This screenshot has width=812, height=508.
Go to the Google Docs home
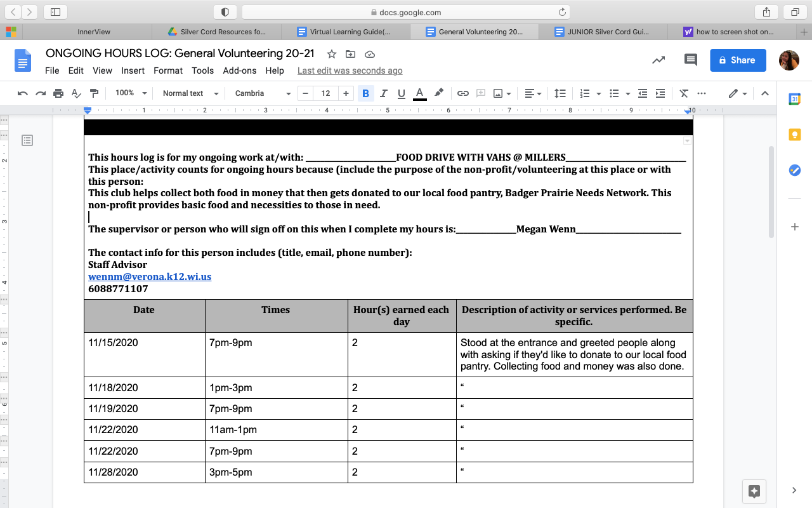click(23, 60)
